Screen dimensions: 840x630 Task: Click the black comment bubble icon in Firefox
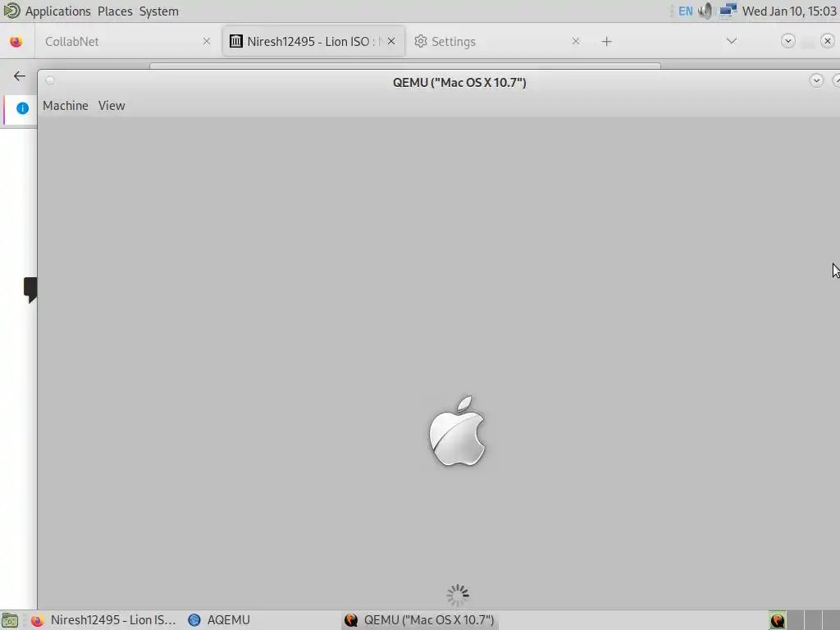[30, 290]
